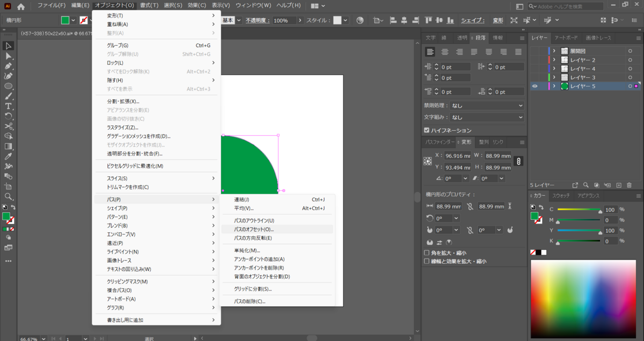Viewport: 644px width, 341px height.
Task: Adjust the C cyan slider
Action: point(579,210)
